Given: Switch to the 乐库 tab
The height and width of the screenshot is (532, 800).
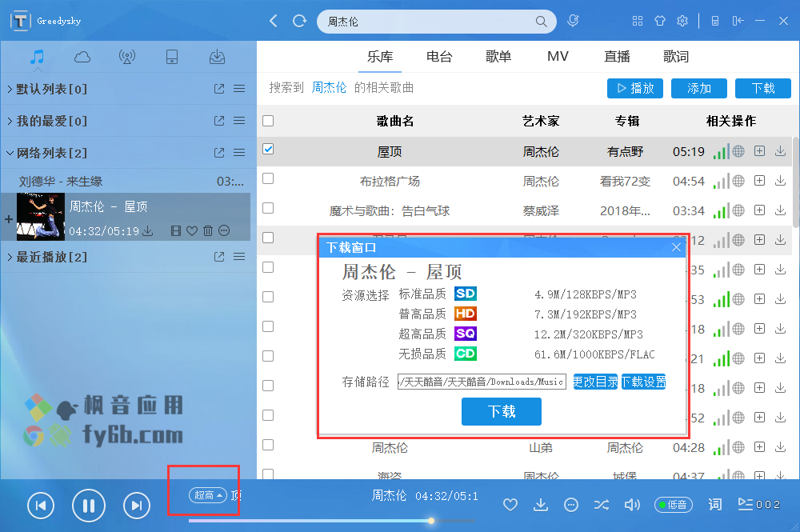Looking at the screenshot, I should [x=380, y=57].
